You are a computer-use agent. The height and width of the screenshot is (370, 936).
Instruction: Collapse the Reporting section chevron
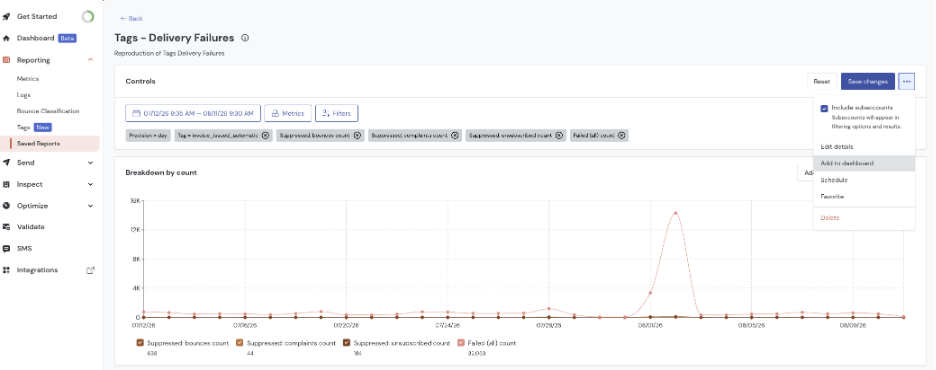(x=90, y=60)
